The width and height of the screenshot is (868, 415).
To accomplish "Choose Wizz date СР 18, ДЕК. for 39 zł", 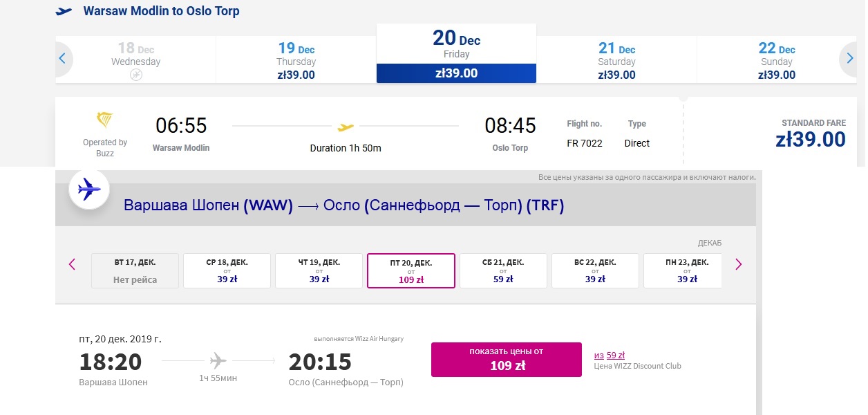I will 227,270.
